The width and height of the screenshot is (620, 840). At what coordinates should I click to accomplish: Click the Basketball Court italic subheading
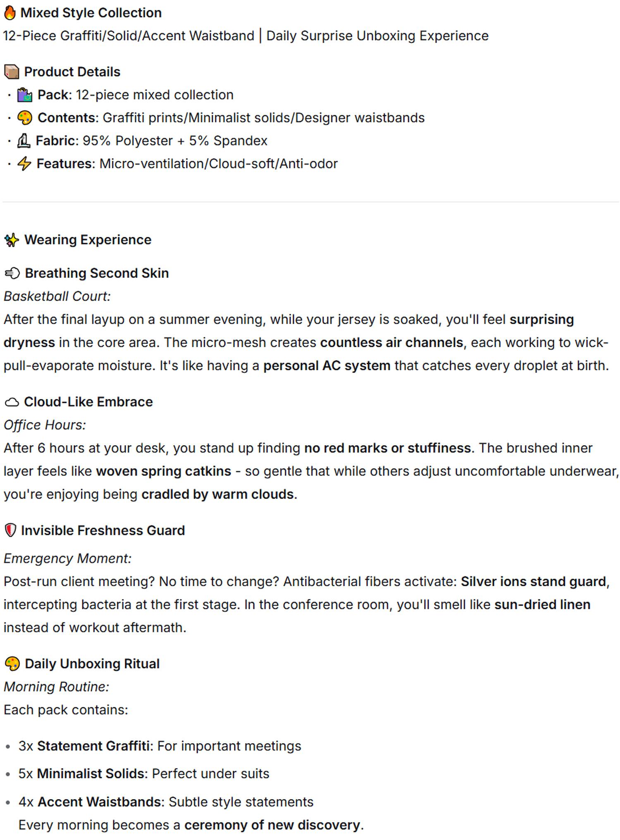click(x=57, y=296)
